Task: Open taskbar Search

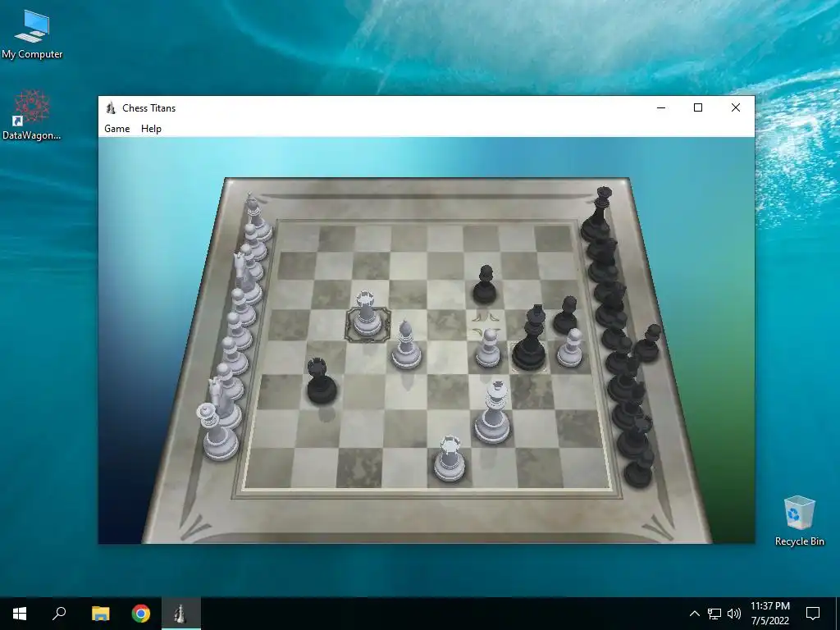Action: 59,614
